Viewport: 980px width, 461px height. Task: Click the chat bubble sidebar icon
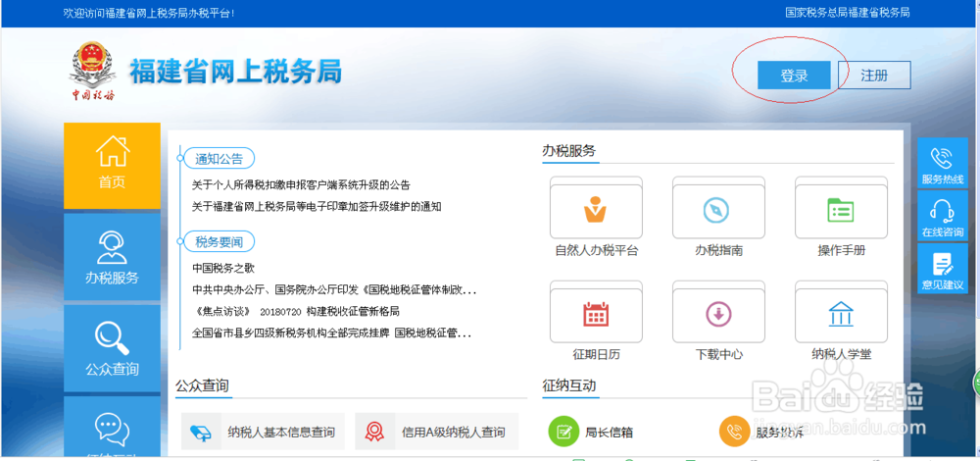tap(113, 429)
